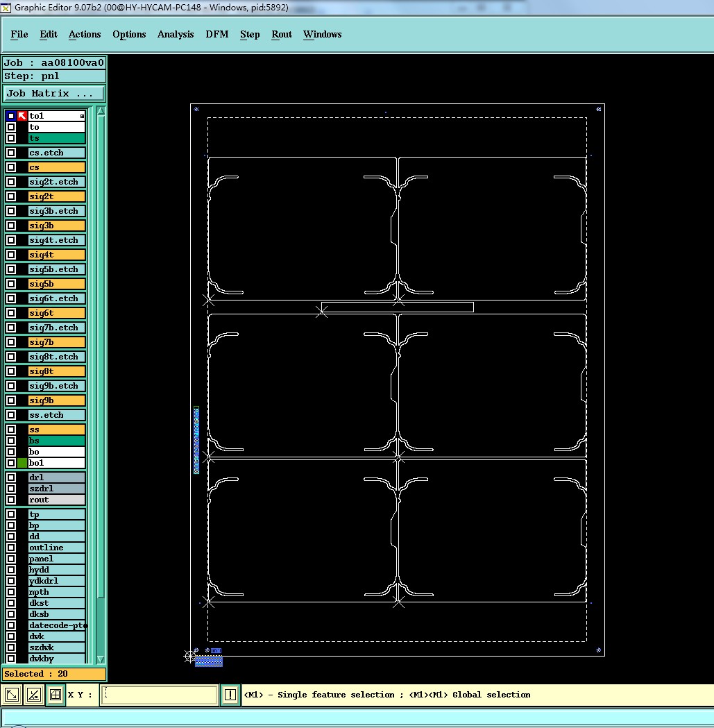Select the bo layer name
Viewport: 714px width, 728px height.
(x=57, y=452)
